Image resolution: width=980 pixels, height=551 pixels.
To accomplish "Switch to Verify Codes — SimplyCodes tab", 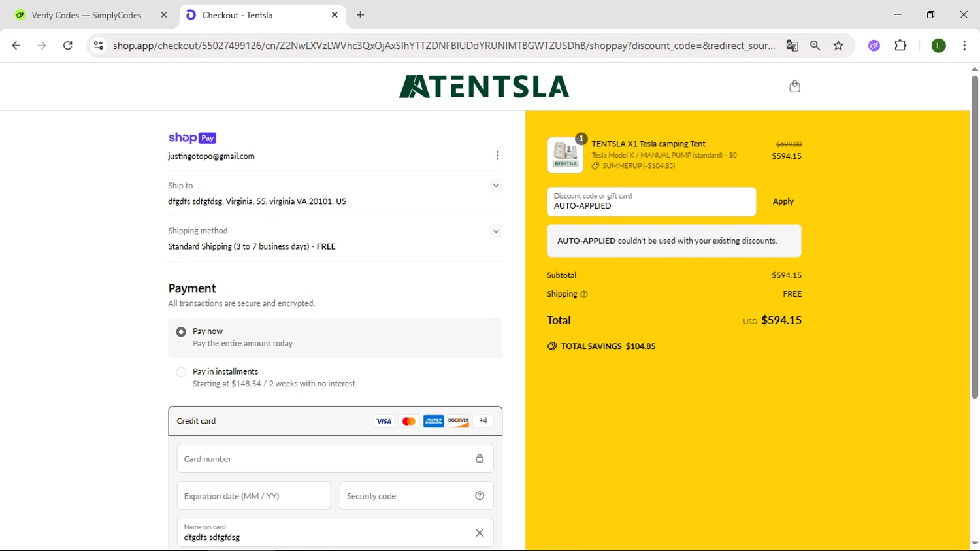I will point(87,15).
